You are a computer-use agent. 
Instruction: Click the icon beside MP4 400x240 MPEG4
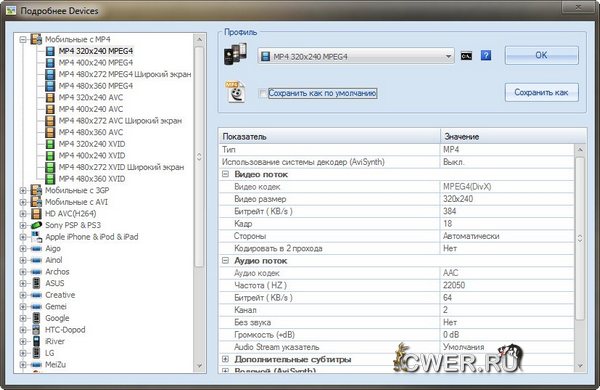50,63
